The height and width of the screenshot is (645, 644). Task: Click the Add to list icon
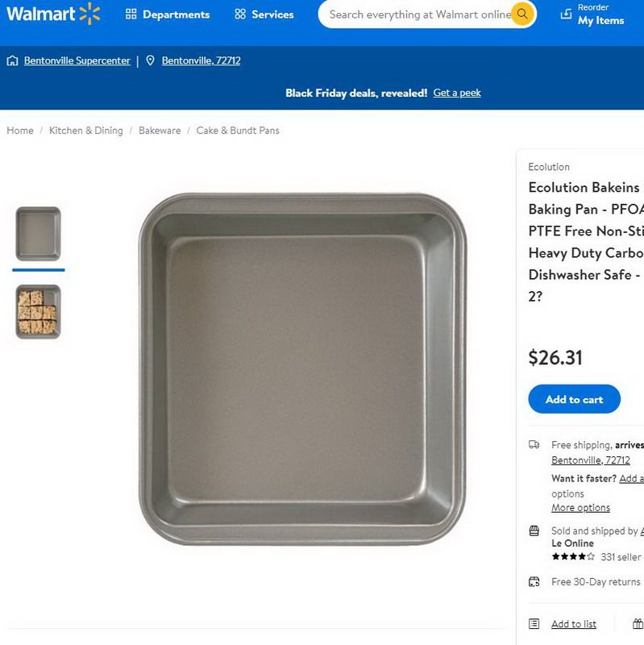(x=534, y=623)
